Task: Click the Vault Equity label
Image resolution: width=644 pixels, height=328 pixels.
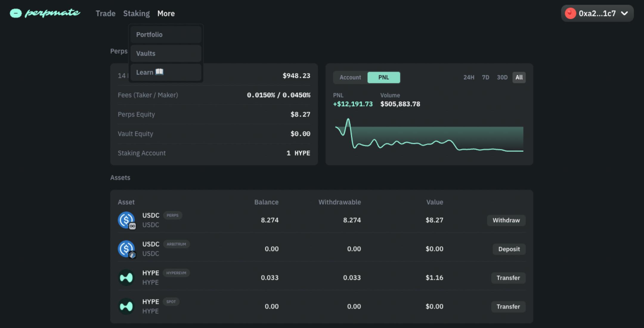Action: coord(135,134)
